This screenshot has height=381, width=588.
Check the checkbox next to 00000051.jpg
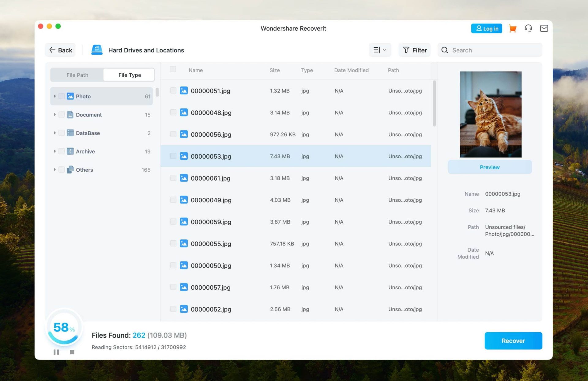click(173, 90)
